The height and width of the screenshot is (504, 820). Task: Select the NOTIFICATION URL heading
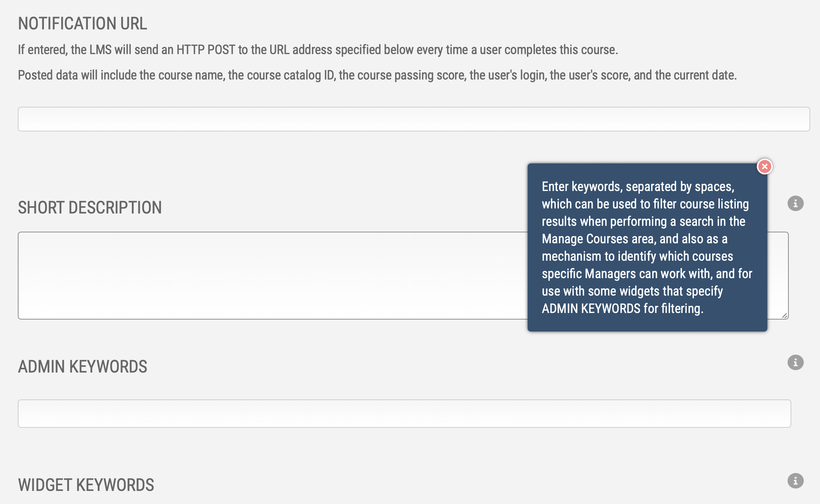tap(82, 24)
